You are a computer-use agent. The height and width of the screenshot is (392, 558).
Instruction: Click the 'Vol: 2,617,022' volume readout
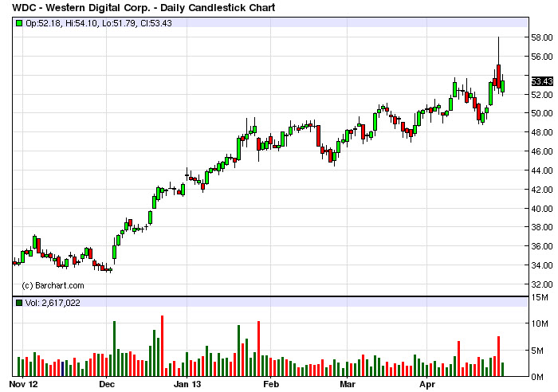click(53, 303)
